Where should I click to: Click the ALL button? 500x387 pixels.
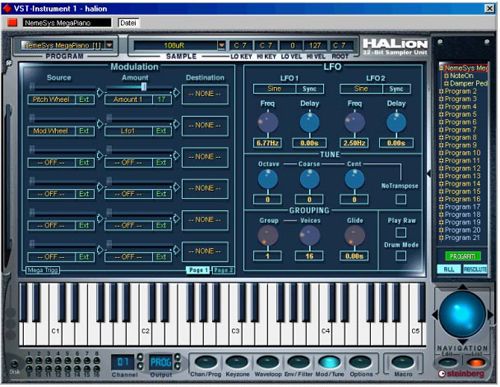449,269
